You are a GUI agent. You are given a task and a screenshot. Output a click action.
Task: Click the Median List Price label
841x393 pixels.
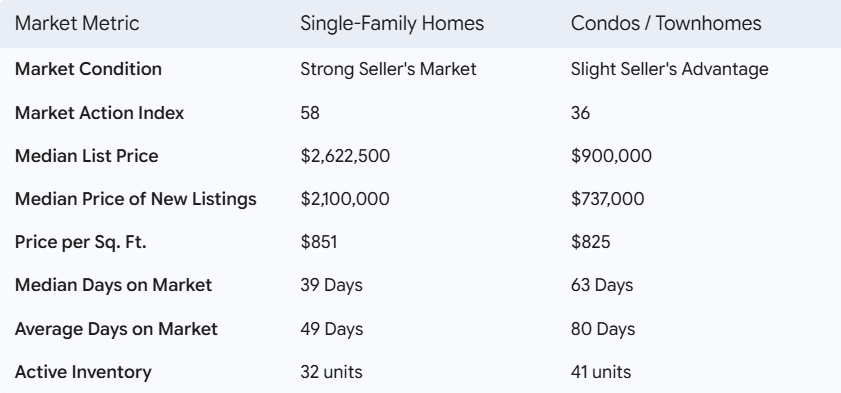[x=86, y=155]
